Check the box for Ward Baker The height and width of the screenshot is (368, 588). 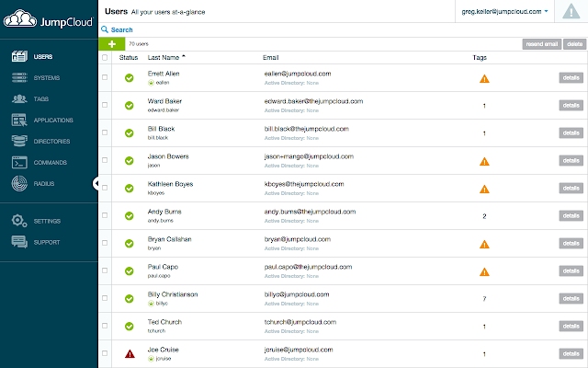pos(105,105)
